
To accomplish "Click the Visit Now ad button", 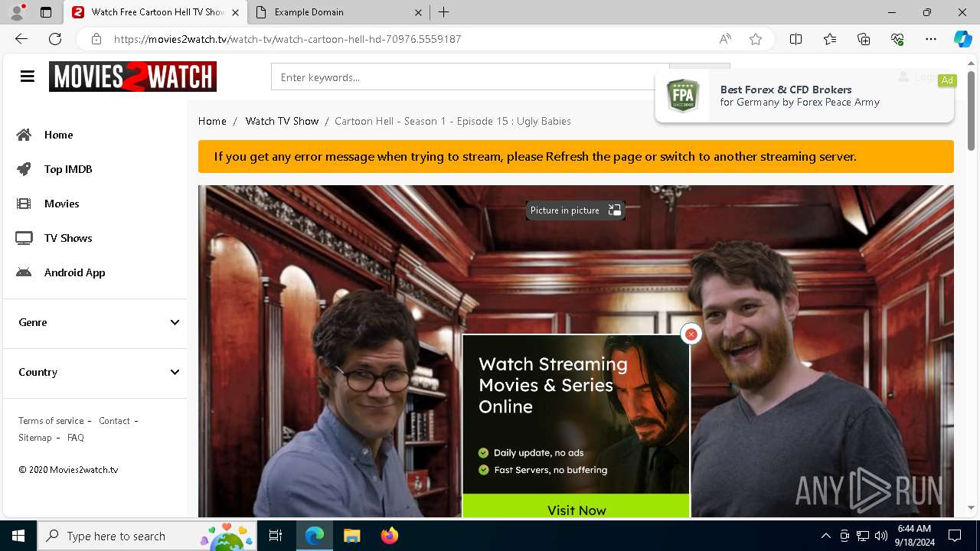I will [577, 506].
